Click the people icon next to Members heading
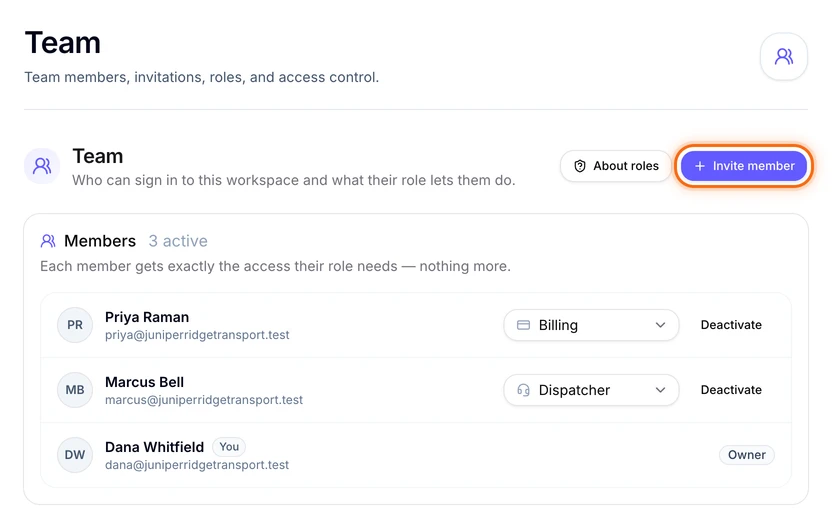832x528 pixels. [48, 241]
